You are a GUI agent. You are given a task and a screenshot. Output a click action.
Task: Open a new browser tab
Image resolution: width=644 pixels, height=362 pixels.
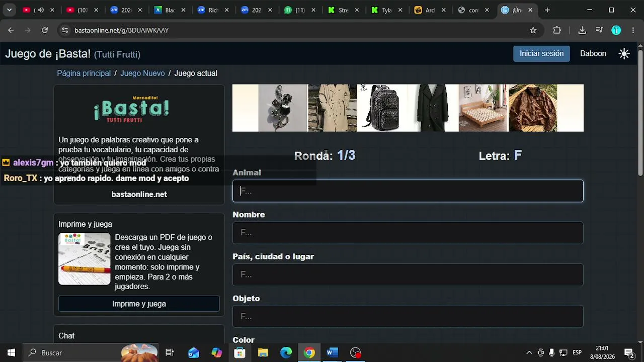pyautogui.click(x=547, y=10)
